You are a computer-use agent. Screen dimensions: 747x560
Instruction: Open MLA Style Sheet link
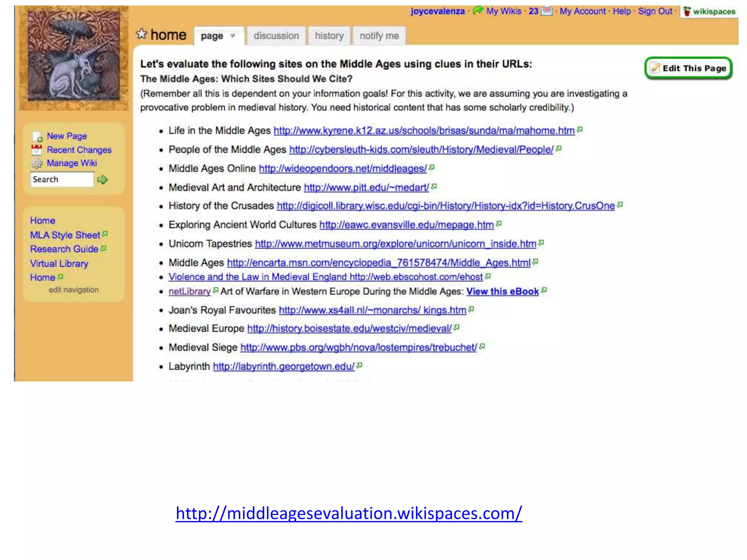[65, 235]
